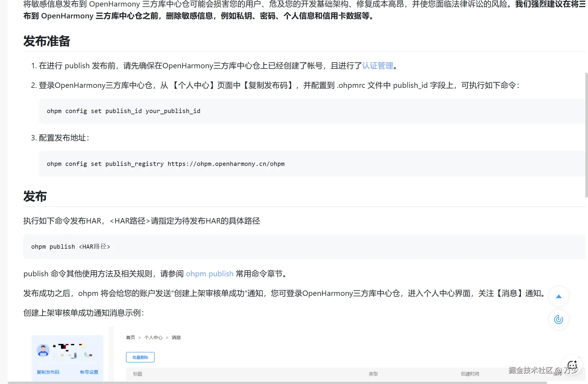The image size is (588, 384).
Task: Open the ohpm publish command link
Action: click(210, 274)
